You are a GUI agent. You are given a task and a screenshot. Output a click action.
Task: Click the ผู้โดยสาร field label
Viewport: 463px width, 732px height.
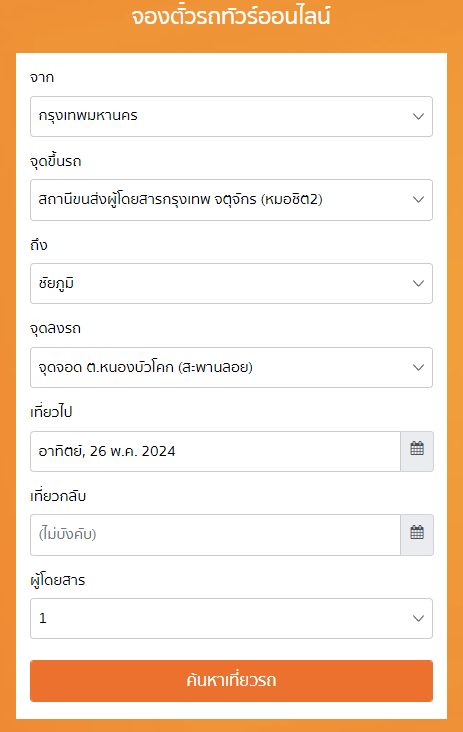57,579
